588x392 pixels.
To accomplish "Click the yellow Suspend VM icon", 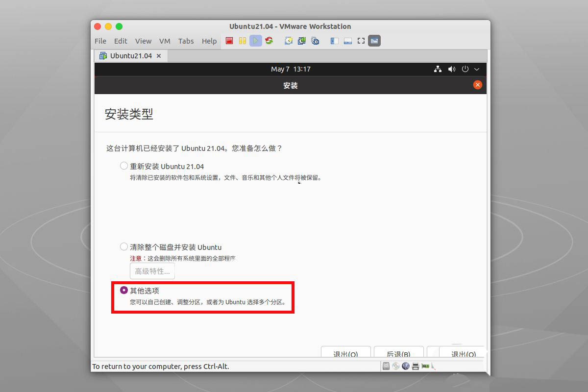I will (x=242, y=41).
